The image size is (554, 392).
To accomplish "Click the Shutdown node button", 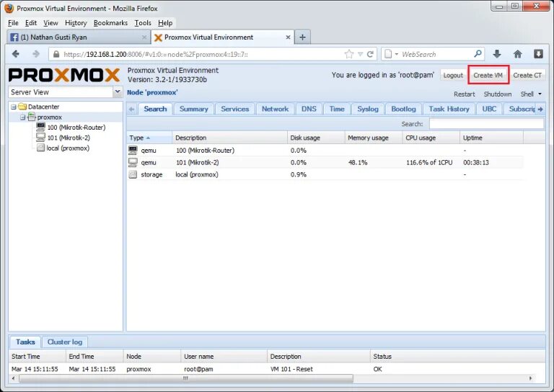I will pyautogui.click(x=498, y=94).
